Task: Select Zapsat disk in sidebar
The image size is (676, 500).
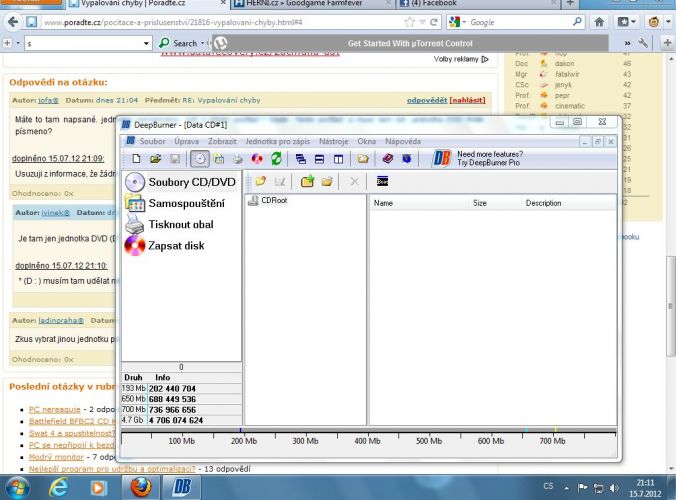Action: pos(165,246)
